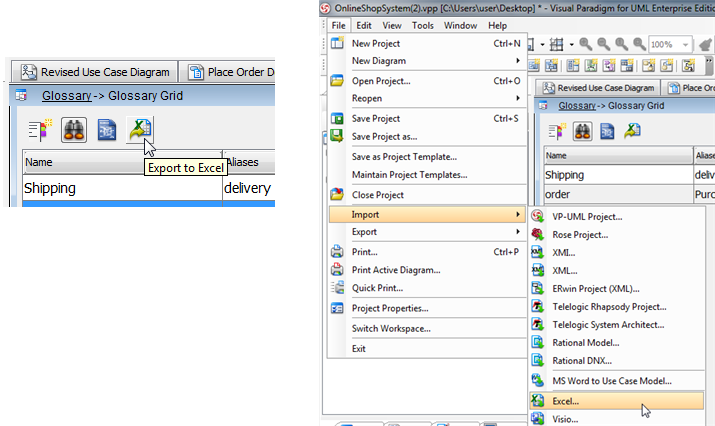The height and width of the screenshot is (426, 715).
Task: Choose Visio import option
Action: [x=617, y=419]
